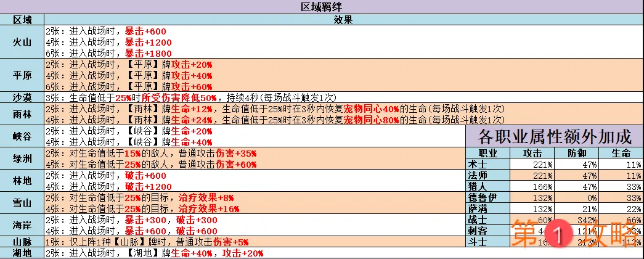Screen dimensions: 644x259
Task: Select the 各职业属性额外加成 heading
Action: click(555, 136)
